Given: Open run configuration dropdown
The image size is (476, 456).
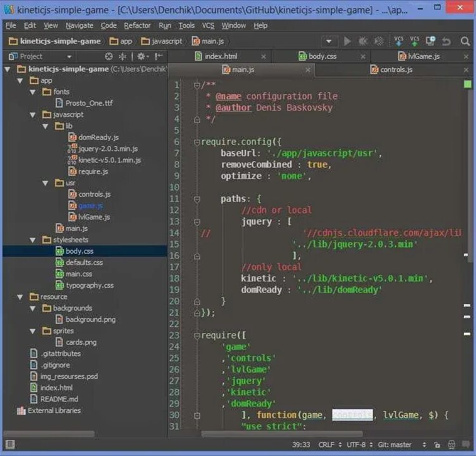Looking at the screenshot, I should point(329,41).
